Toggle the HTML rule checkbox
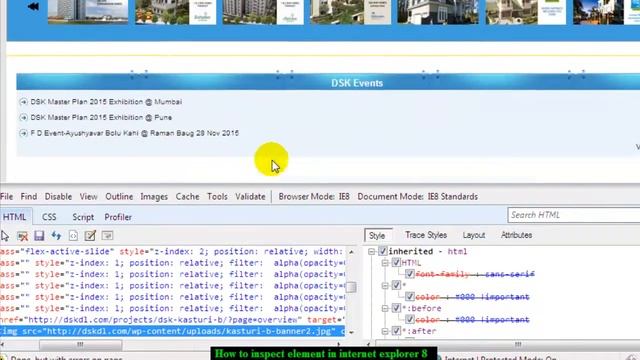This screenshot has height=360, width=640. click(x=396, y=262)
